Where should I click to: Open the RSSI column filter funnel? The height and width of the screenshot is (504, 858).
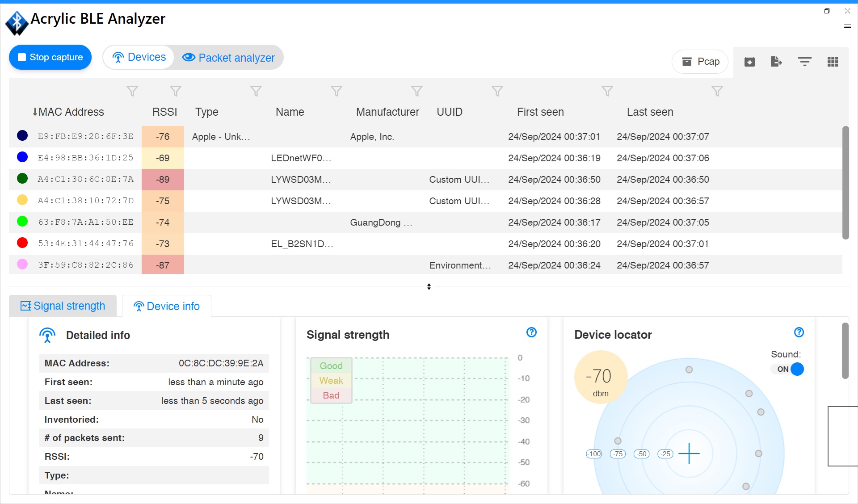(x=176, y=91)
